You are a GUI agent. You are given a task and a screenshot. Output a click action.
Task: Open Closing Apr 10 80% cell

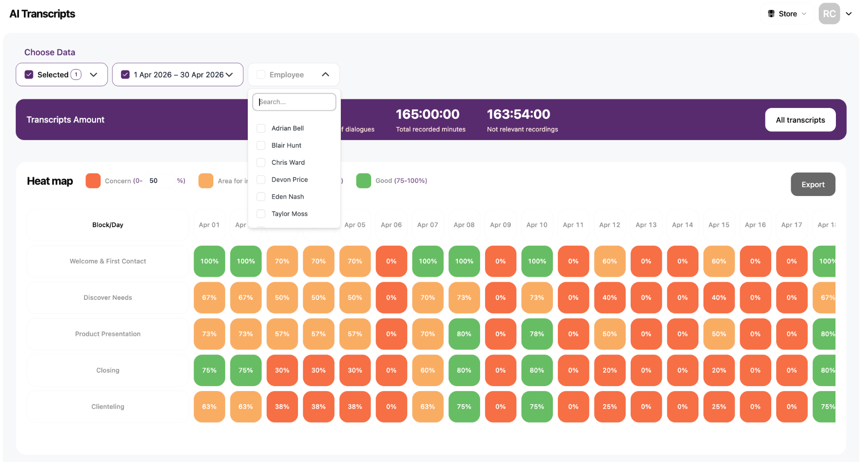click(x=537, y=370)
